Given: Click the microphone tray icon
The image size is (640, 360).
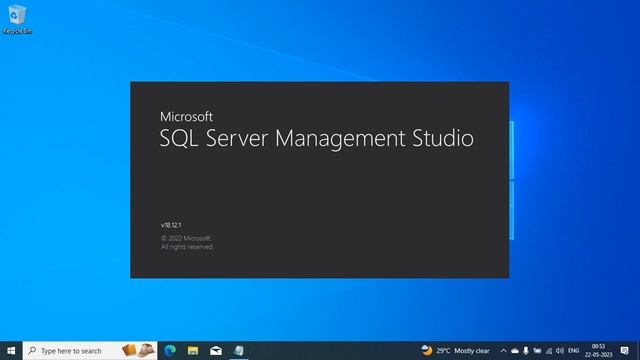Looking at the screenshot, I should 526,351.
